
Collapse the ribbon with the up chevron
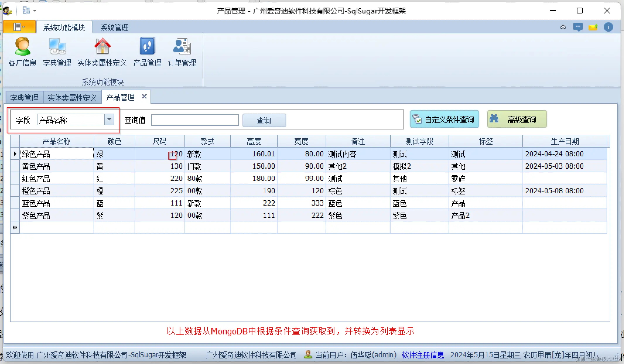[x=563, y=27]
